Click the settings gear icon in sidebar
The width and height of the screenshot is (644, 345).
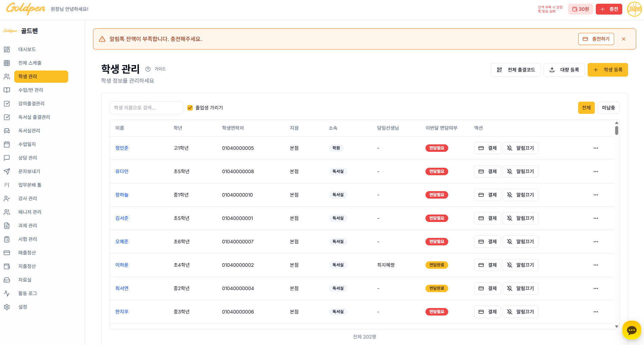coord(7,307)
